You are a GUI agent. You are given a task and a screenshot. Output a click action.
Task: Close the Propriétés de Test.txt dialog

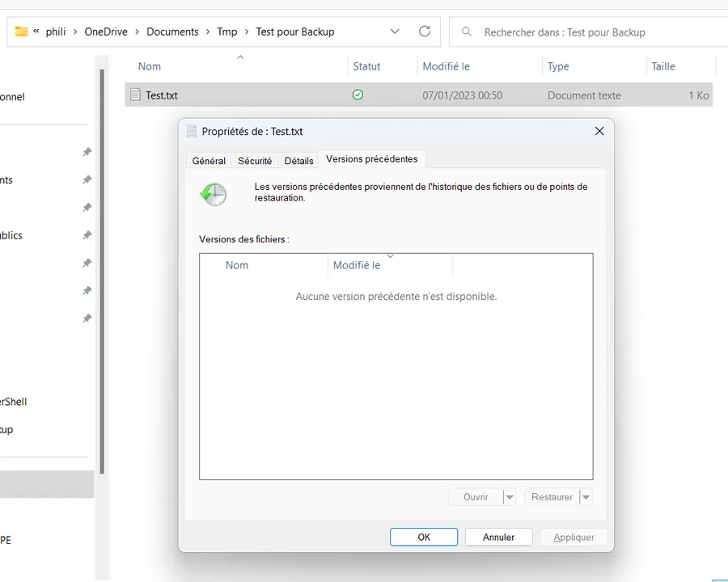(599, 131)
